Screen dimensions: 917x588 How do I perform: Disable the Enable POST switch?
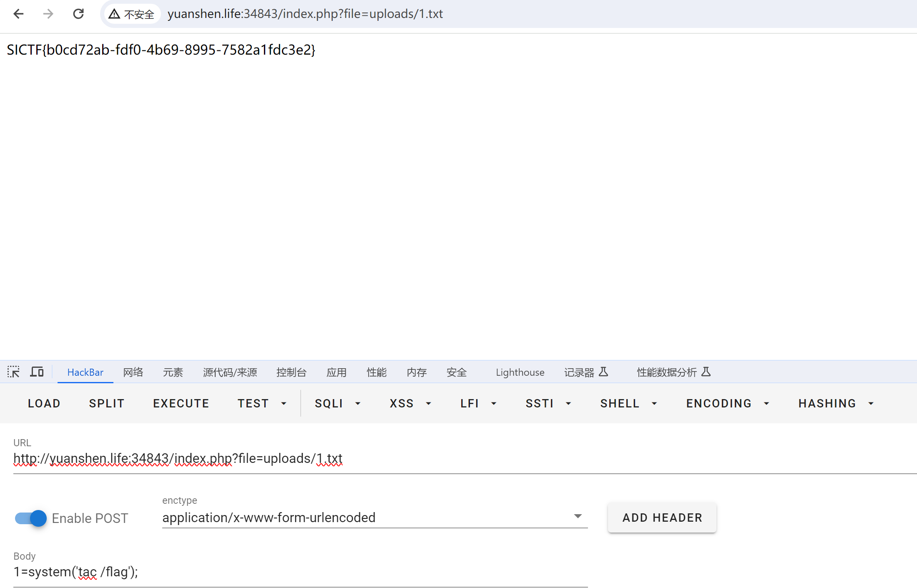pos(31,518)
